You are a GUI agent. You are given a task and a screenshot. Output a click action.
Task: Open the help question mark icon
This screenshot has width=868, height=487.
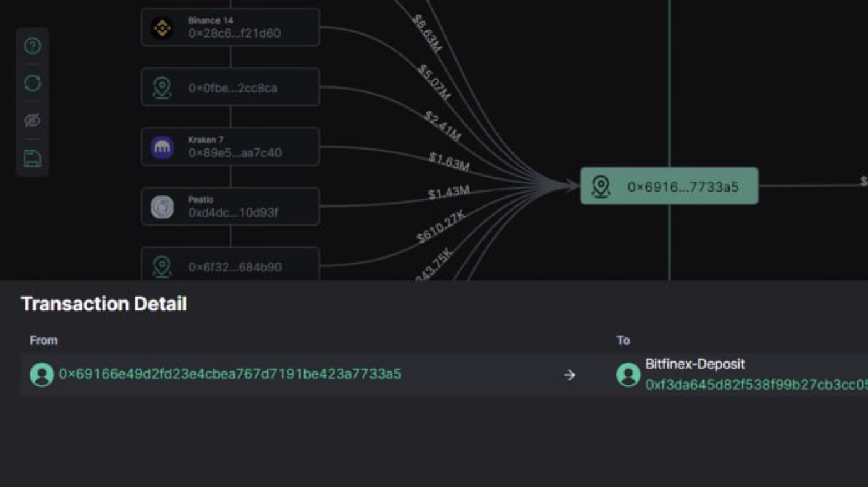click(32, 46)
